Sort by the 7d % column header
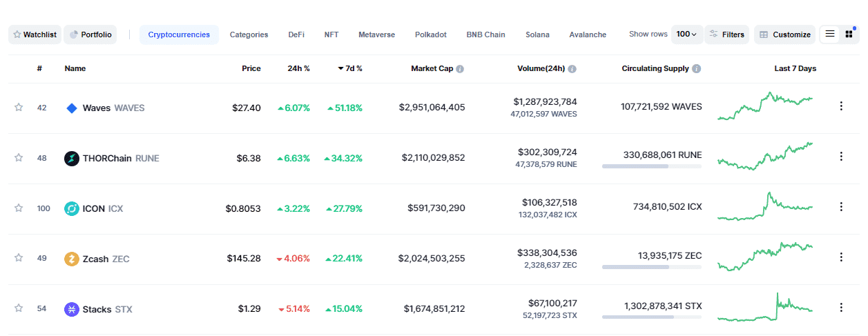The image size is (868, 336). click(350, 69)
